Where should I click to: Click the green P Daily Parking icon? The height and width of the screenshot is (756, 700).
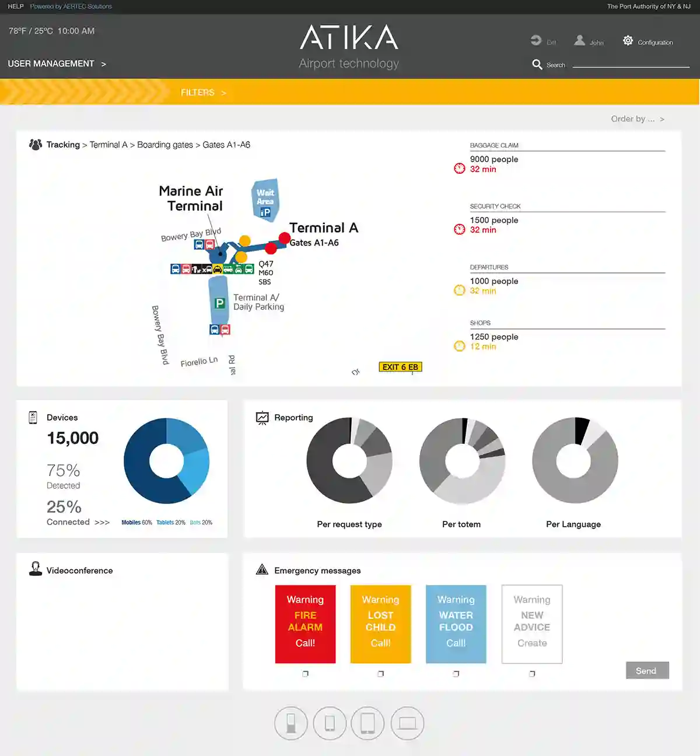coord(220,303)
